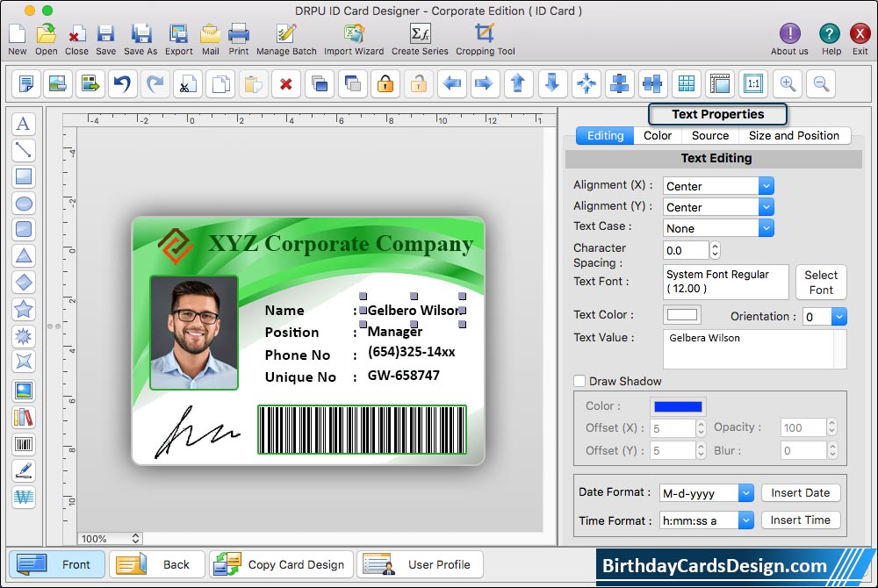Viewport: 878px width, 588px height.
Task: Click the Insert Date button
Action: pos(801,493)
